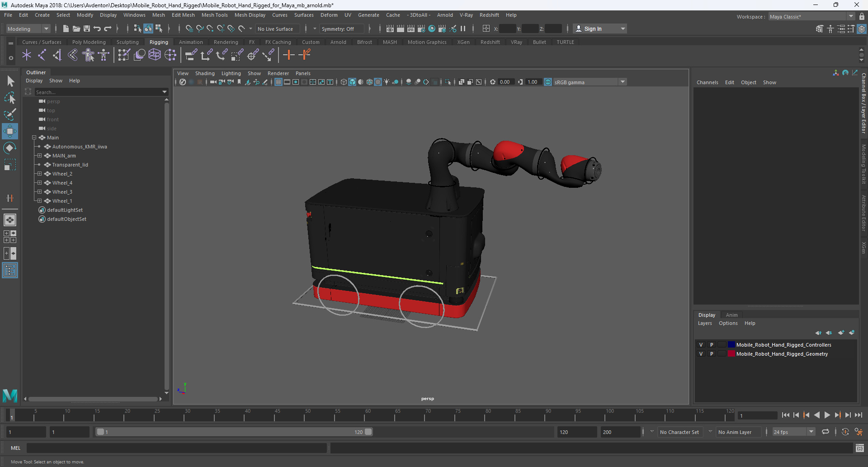Open the Symmetry Off dropdown
The height and width of the screenshot is (467, 868).
[x=341, y=29]
